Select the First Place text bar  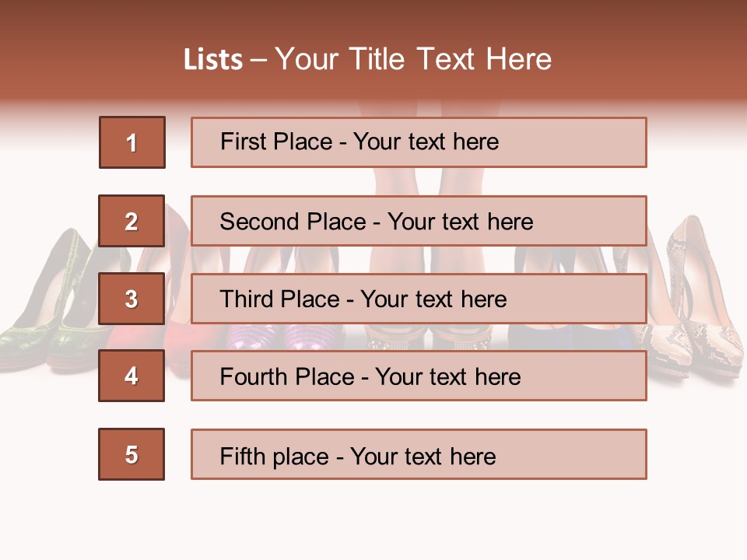(x=419, y=142)
